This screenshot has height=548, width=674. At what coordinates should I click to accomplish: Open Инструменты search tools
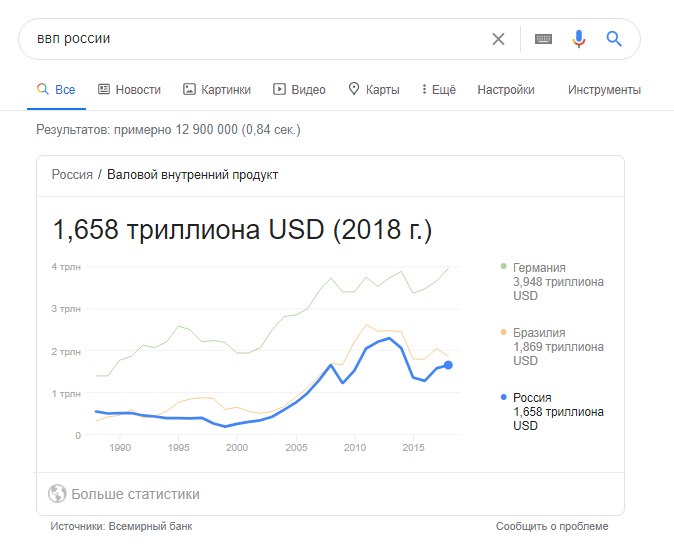pos(604,89)
